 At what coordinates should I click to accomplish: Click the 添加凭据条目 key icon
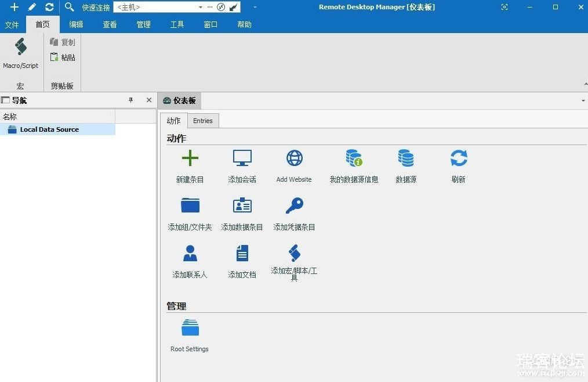295,206
